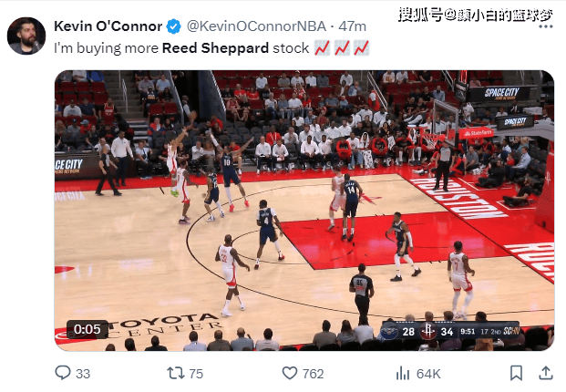This screenshot has width=566, height=392.
Task: Open the @KevinOConnorNBA handle link
Action: point(256,26)
